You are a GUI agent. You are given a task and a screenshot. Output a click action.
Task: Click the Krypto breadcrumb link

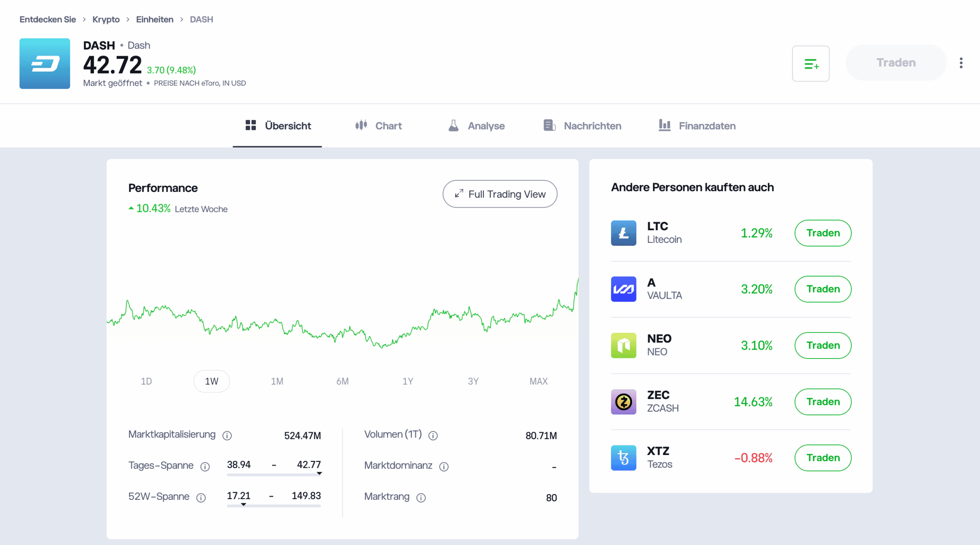[106, 20]
